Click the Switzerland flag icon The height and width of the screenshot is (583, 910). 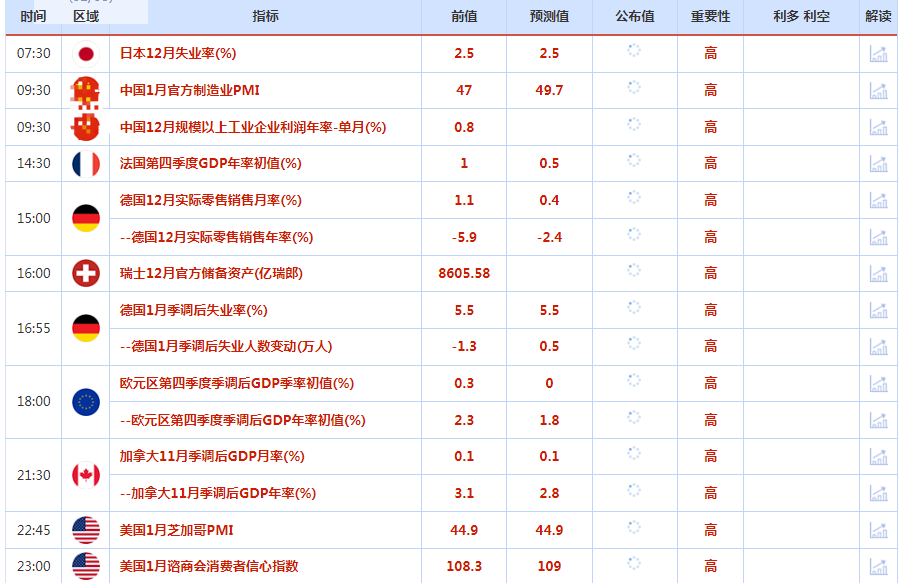tap(86, 273)
